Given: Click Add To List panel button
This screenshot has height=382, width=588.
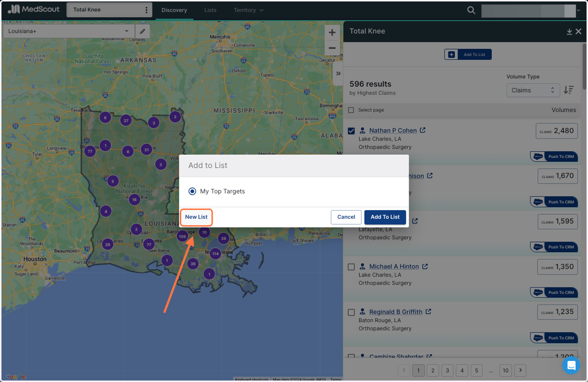Looking at the screenshot, I should (x=468, y=54).
